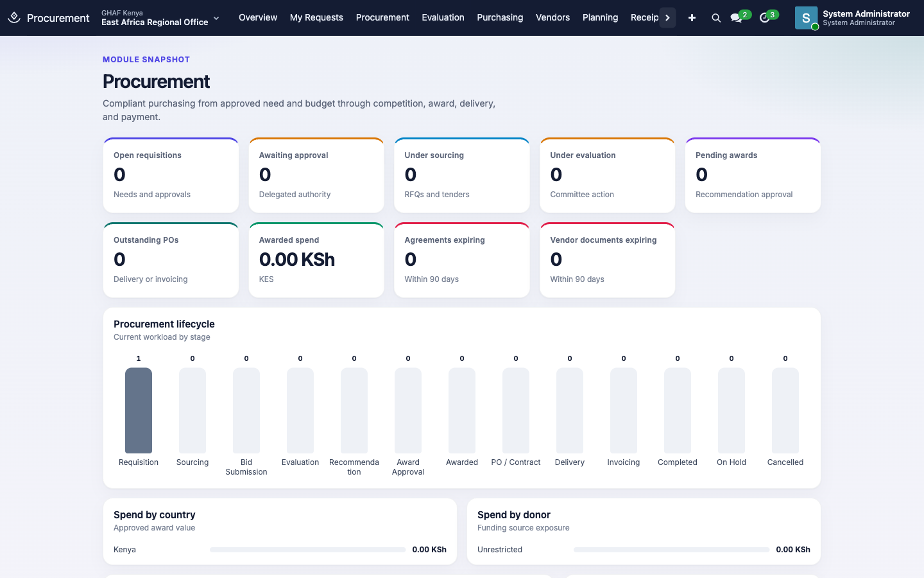Screen dimensions: 924x578
Task: Click the Award Approval stage bar
Action: click(x=408, y=410)
